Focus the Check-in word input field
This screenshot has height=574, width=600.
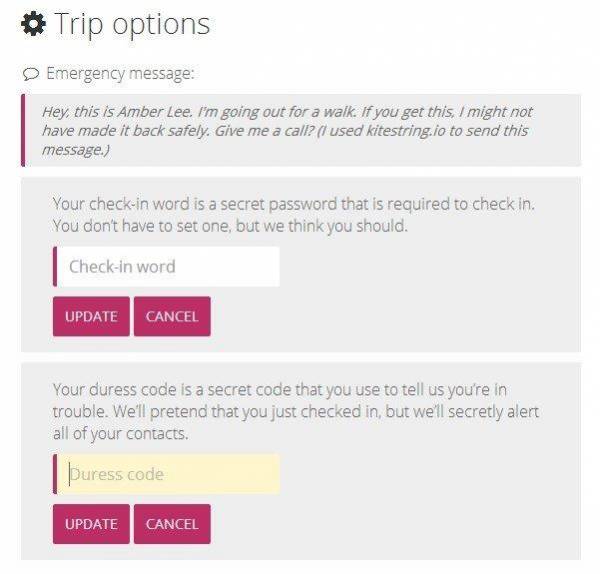pos(166,267)
